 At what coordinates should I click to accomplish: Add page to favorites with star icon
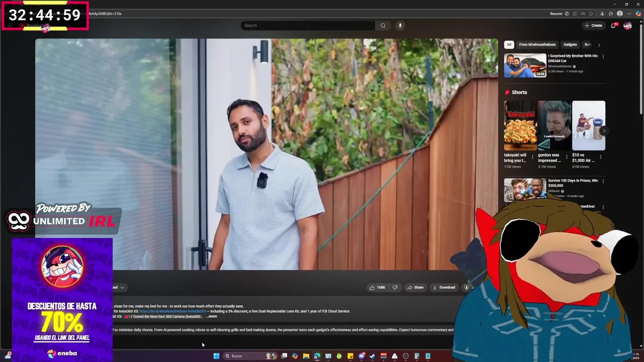click(591, 14)
